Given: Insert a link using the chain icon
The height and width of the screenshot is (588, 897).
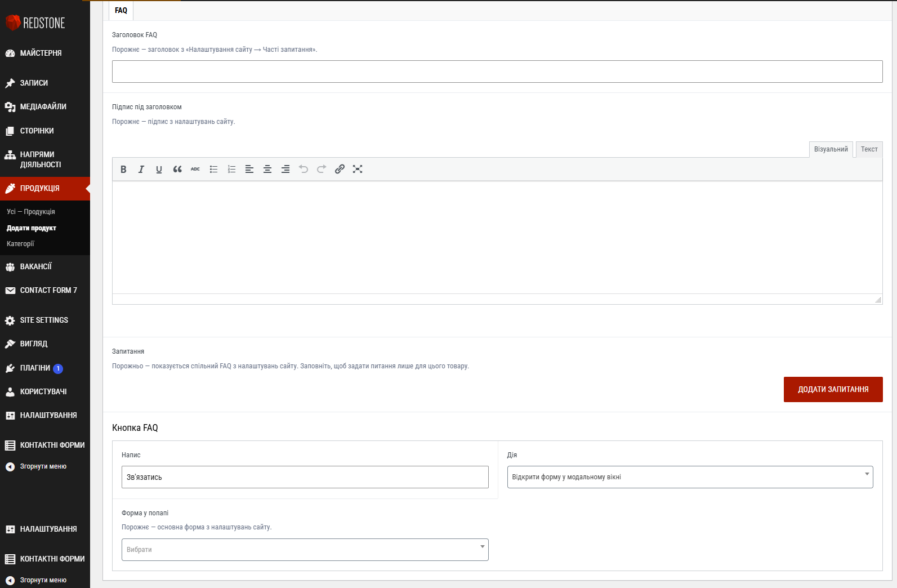Looking at the screenshot, I should [340, 169].
